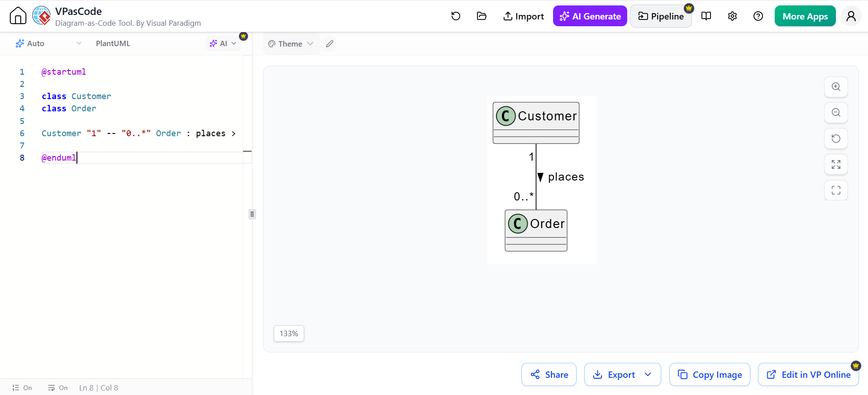
Task: Click the help question mark icon
Action: point(758,16)
